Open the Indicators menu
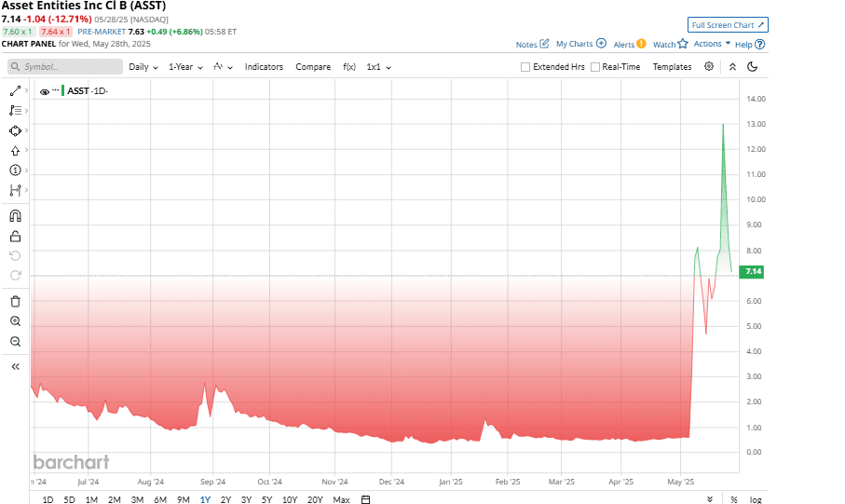The image size is (845, 504). click(x=264, y=67)
